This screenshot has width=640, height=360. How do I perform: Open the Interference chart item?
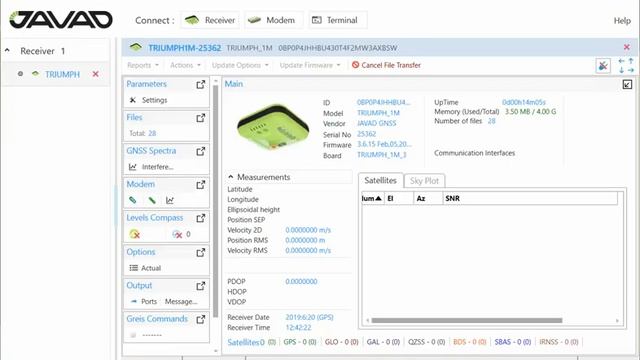click(151, 167)
